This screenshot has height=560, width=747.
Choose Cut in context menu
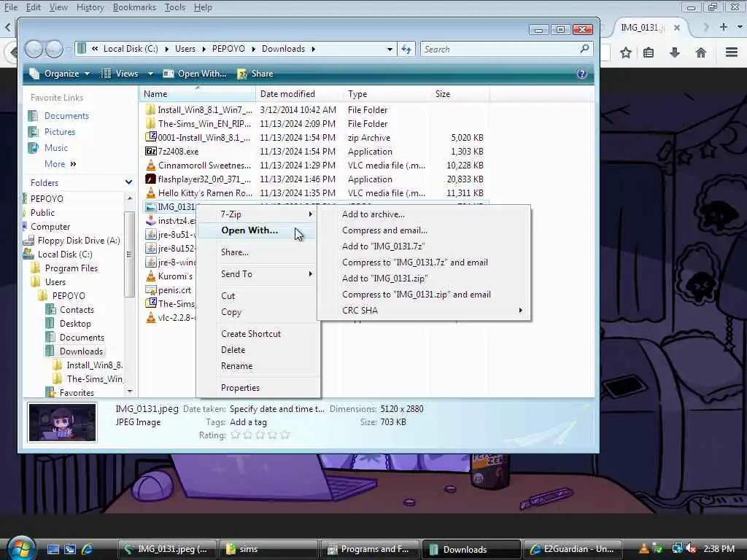228,296
